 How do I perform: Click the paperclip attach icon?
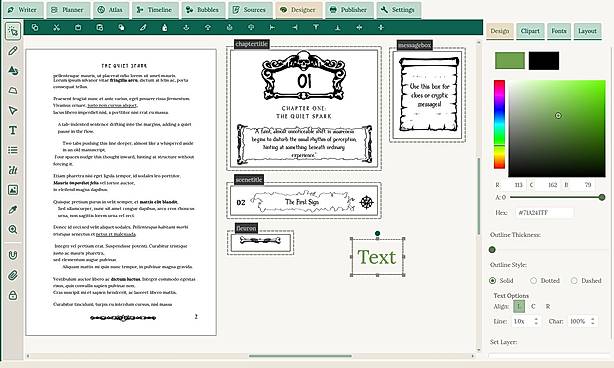(x=13, y=275)
